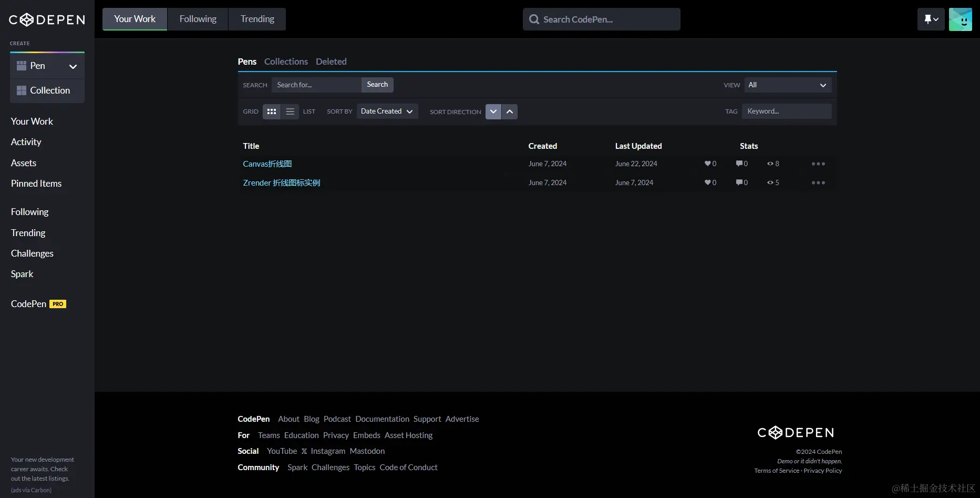
Task: Open the Zrender 折线图标实例 pen
Action: coord(281,182)
